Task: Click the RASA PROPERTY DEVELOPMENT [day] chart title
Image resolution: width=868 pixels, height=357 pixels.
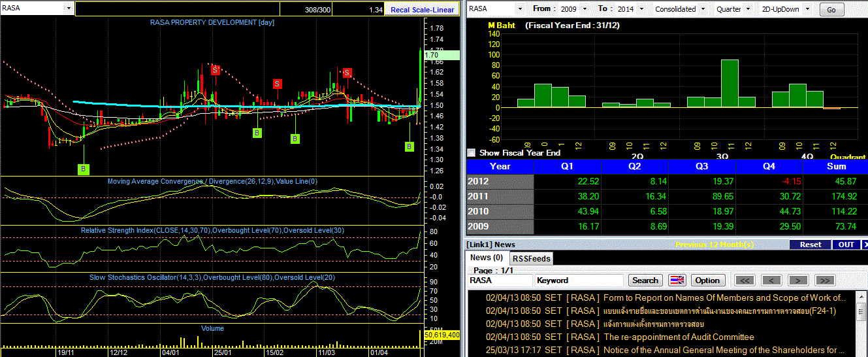Action: click(x=212, y=22)
